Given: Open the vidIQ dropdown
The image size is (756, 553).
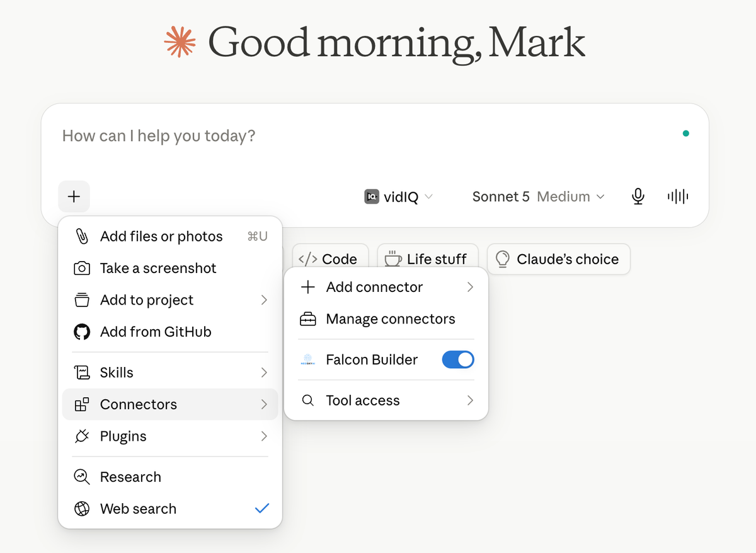Looking at the screenshot, I should tap(399, 197).
